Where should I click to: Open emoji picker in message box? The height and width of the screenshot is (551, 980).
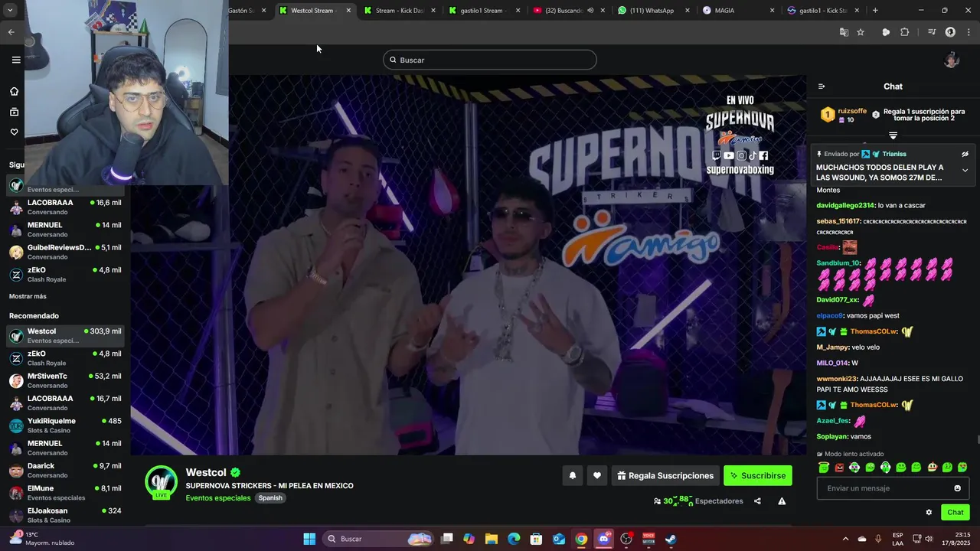pyautogui.click(x=957, y=488)
